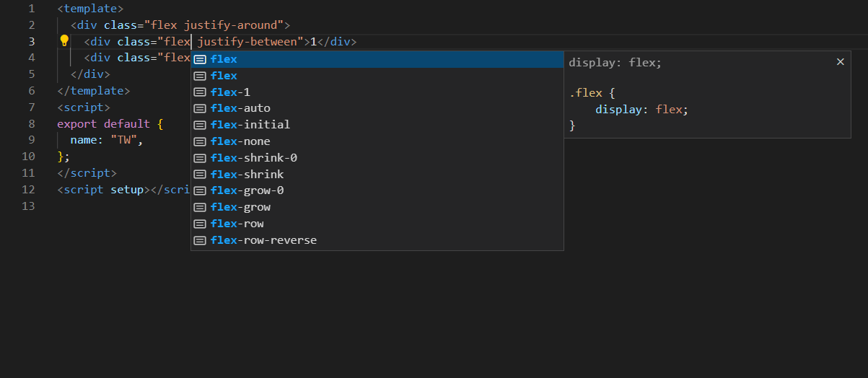The image size is (868, 378).
Task: Pick the flex-shrink completion entry
Action: click(x=377, y=175)
